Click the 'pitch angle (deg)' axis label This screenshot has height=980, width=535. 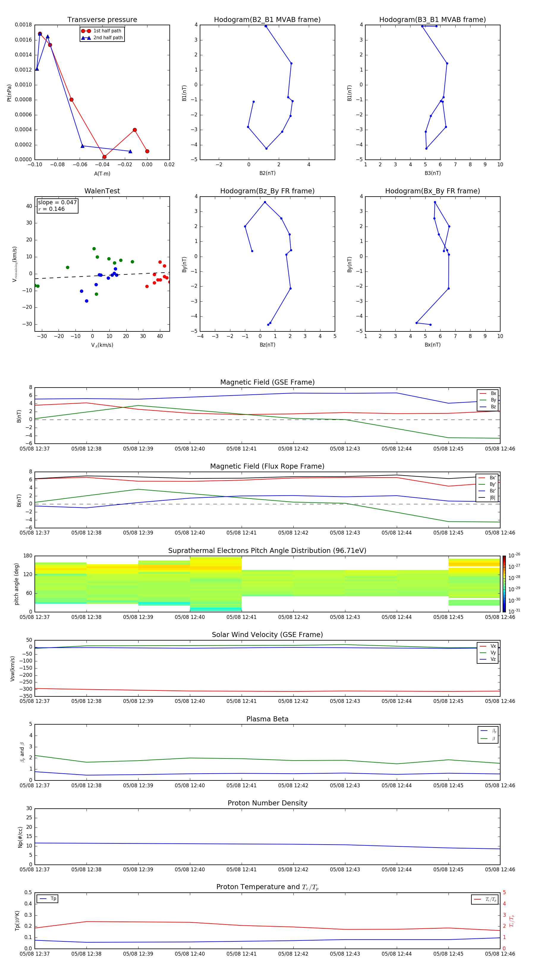click(16, 584)
